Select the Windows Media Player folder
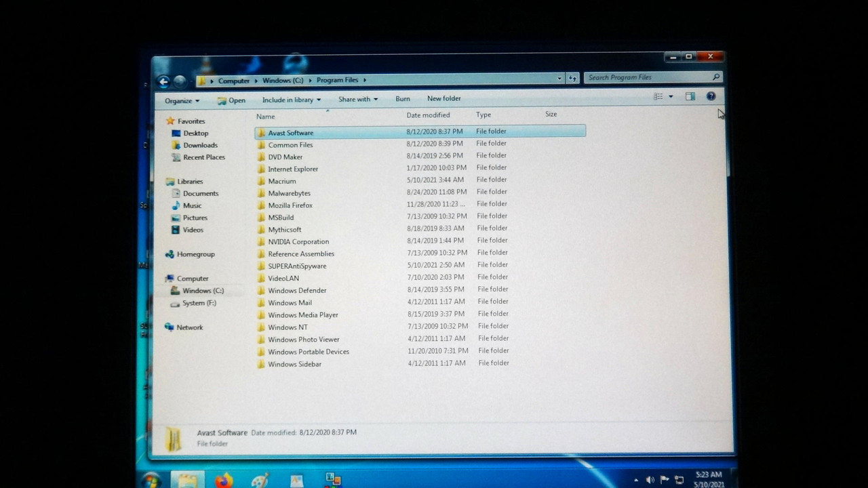Screen dimensions: 868x488 pos(303,315)
